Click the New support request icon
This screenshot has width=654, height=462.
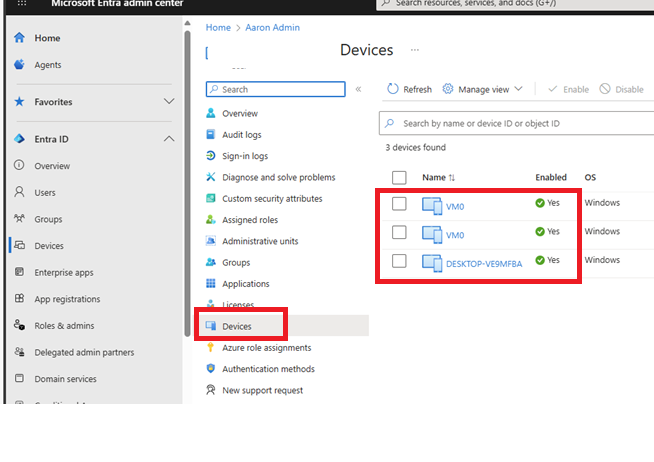(x=211, y=390)
